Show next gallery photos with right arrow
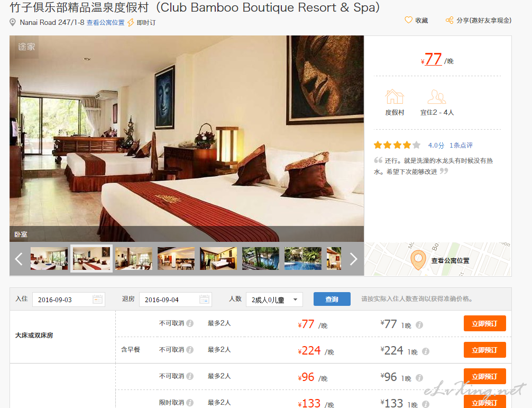The height and width of the screenshot is (408, 532). point(353,259)
